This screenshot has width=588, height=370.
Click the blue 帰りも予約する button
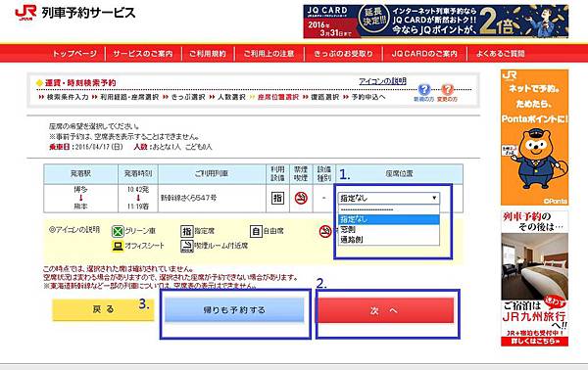pos(234,309)
